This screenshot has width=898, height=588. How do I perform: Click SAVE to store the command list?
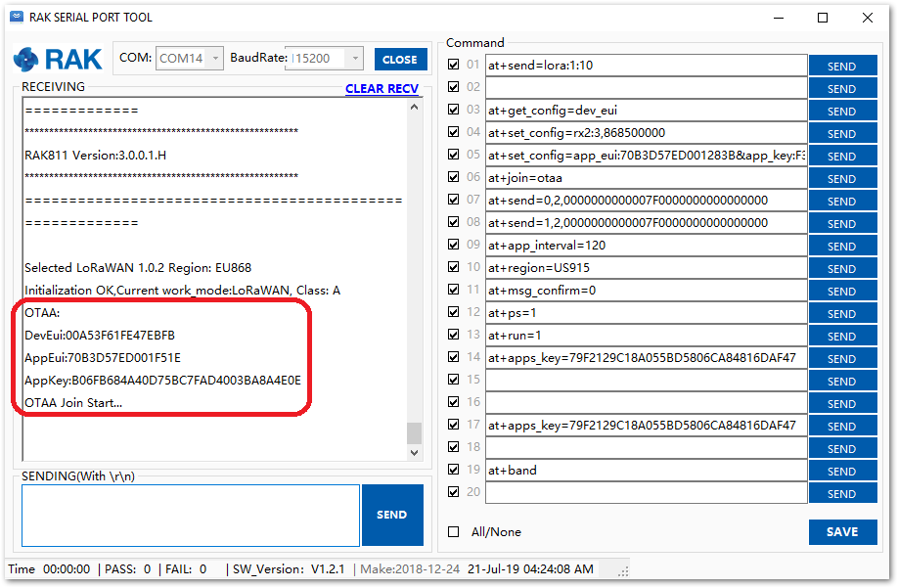point(842,531)
